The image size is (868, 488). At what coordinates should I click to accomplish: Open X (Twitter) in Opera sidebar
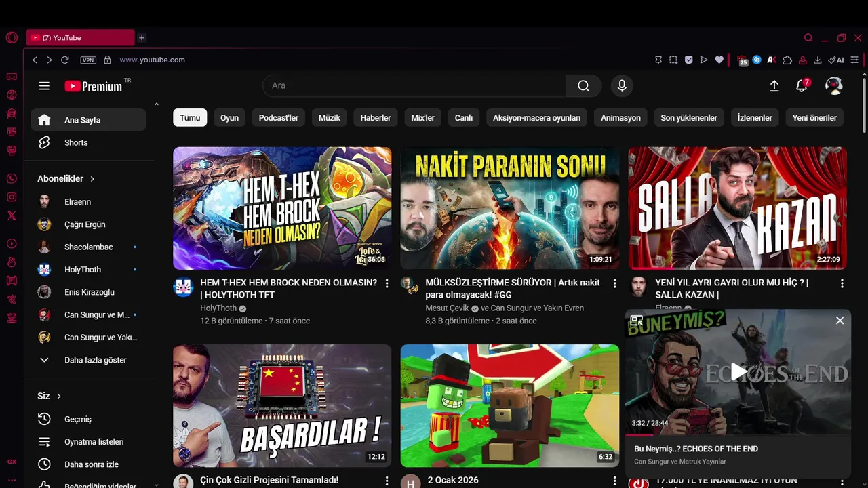click(x=12, y=216)
